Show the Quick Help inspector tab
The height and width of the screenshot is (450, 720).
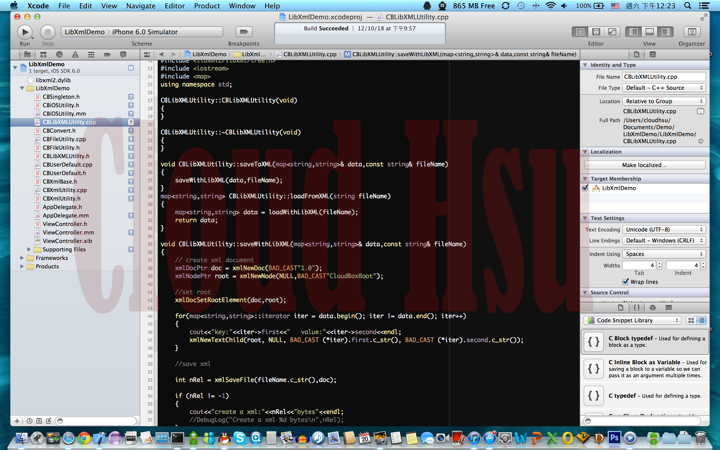coord(652,54)
